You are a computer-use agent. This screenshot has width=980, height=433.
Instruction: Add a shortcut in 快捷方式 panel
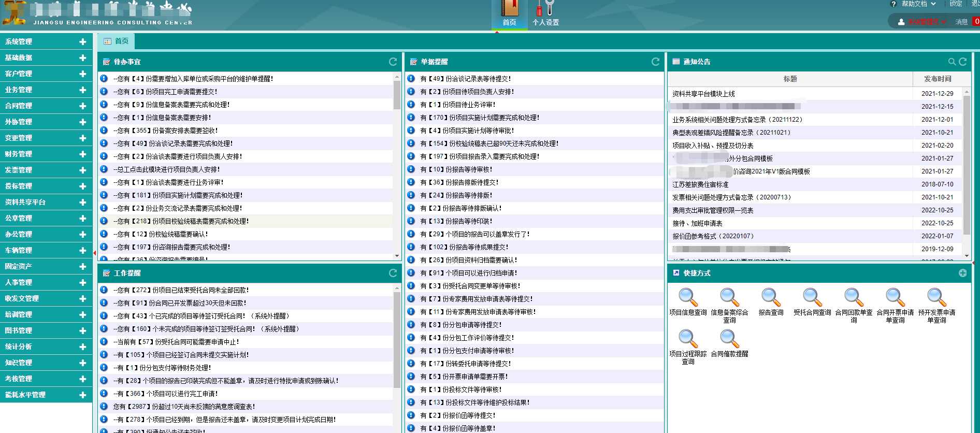point(962,273)
